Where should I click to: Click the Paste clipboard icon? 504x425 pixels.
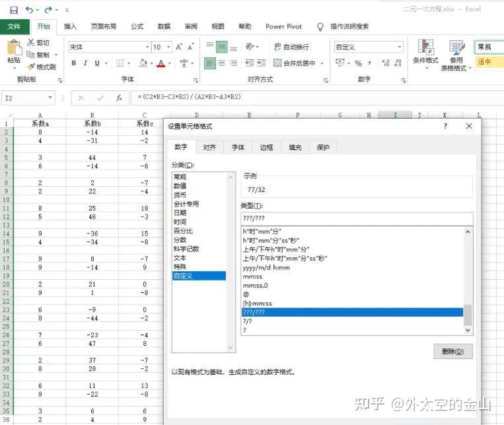[x=14, y=48]
